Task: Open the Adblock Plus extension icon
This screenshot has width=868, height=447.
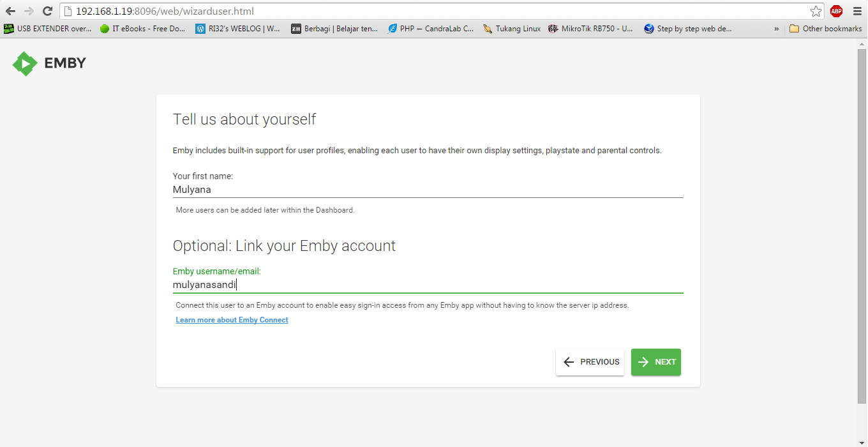Action: coord(836,11)
